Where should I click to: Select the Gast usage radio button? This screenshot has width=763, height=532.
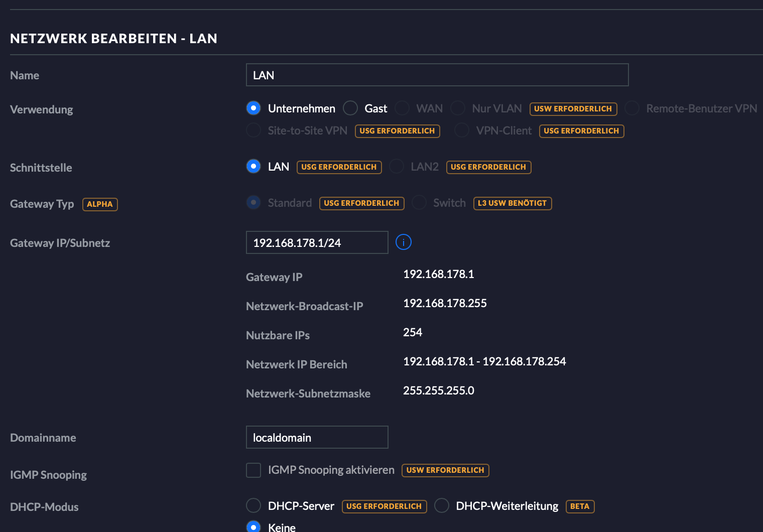pyautogui.click(x=350, y=108)
